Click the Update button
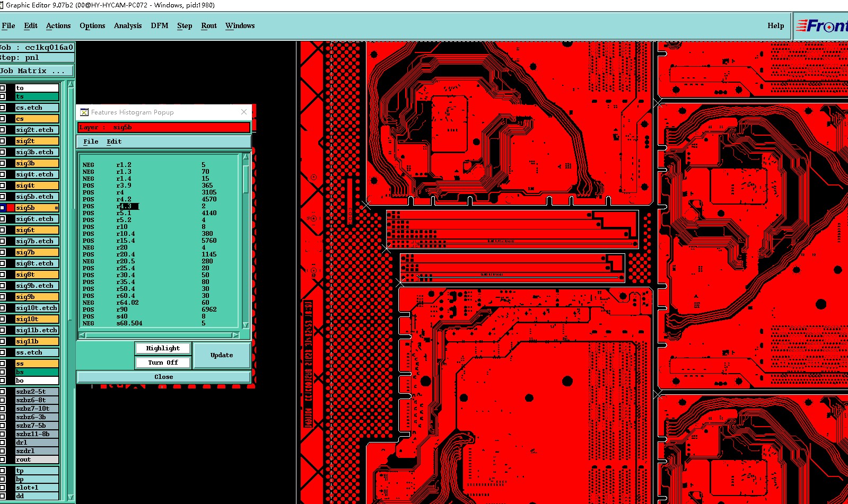848x504 pixels. pos(222,355)
